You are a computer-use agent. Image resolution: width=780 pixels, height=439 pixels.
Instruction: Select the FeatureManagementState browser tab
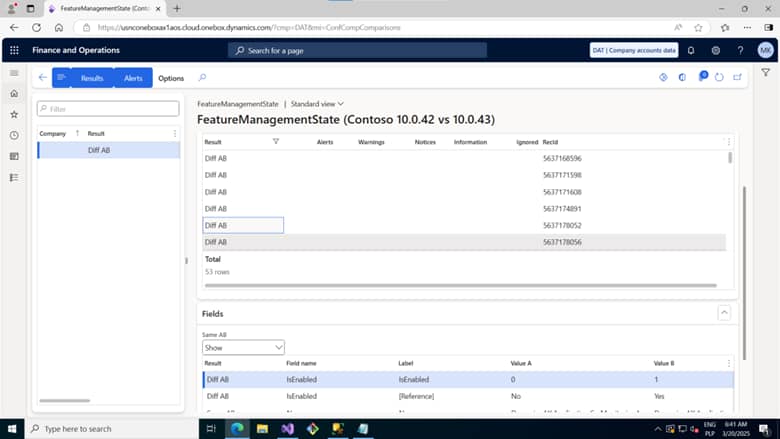pos(104,8)
